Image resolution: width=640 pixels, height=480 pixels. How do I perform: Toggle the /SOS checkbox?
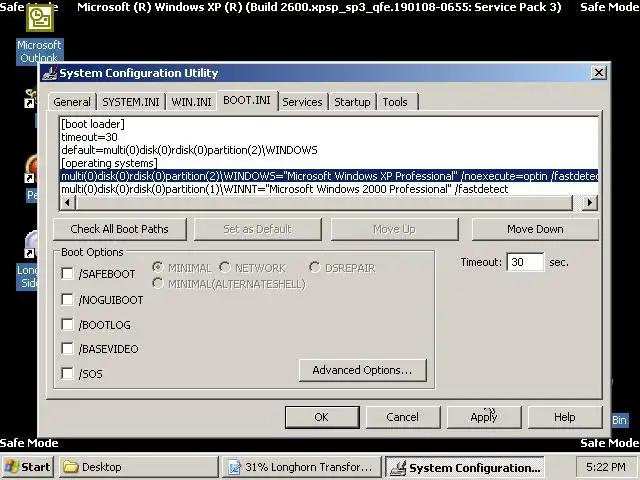coord(67,373)
